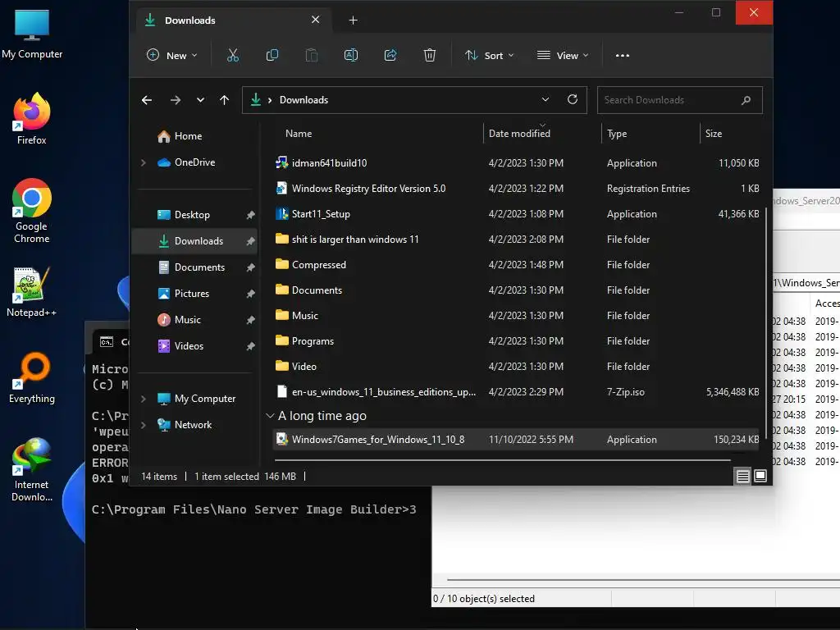
Task: Open Google Chrome desktop shortcut
Action: pos(32,211)
